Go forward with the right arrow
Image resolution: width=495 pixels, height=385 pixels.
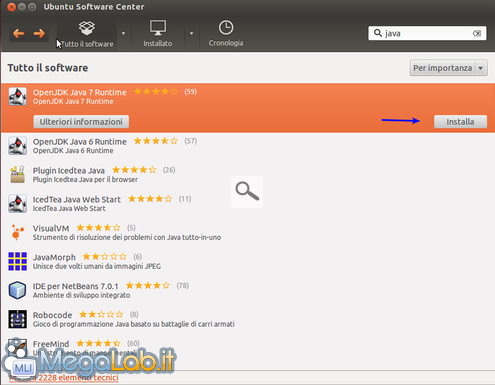tap(39, 33)
